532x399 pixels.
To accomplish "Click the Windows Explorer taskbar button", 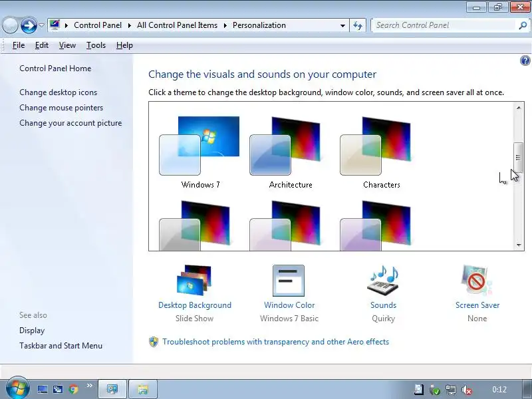I will pyautogui.click(x=143, y=389).
